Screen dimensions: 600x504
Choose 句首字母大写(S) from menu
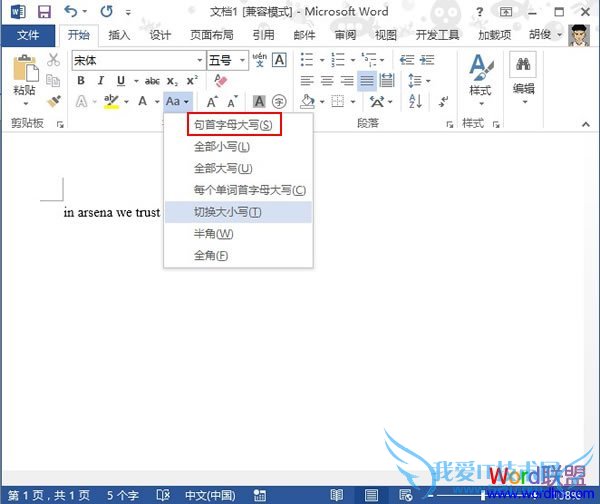click(x=238, y=125)
